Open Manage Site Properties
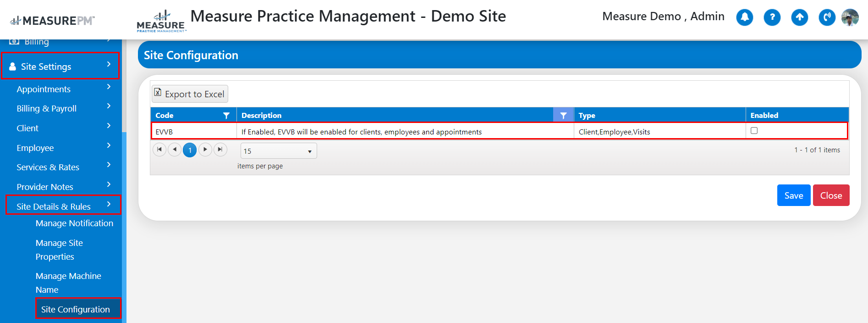The image size is (868, 323). tap(59, 250)
